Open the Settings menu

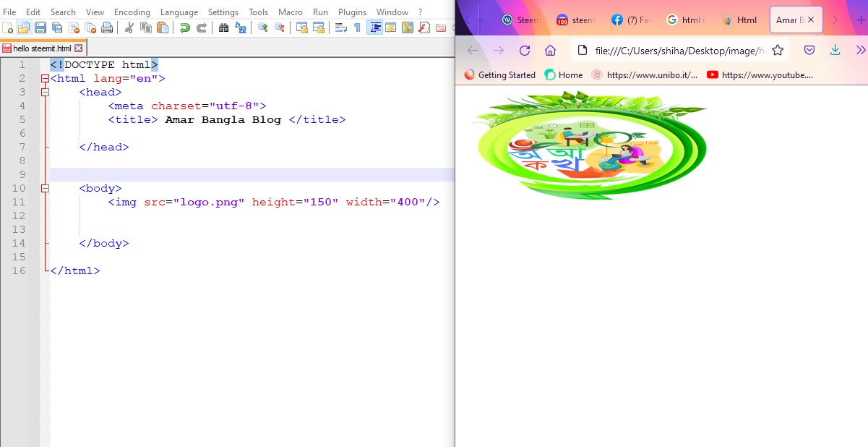point(223,12)
